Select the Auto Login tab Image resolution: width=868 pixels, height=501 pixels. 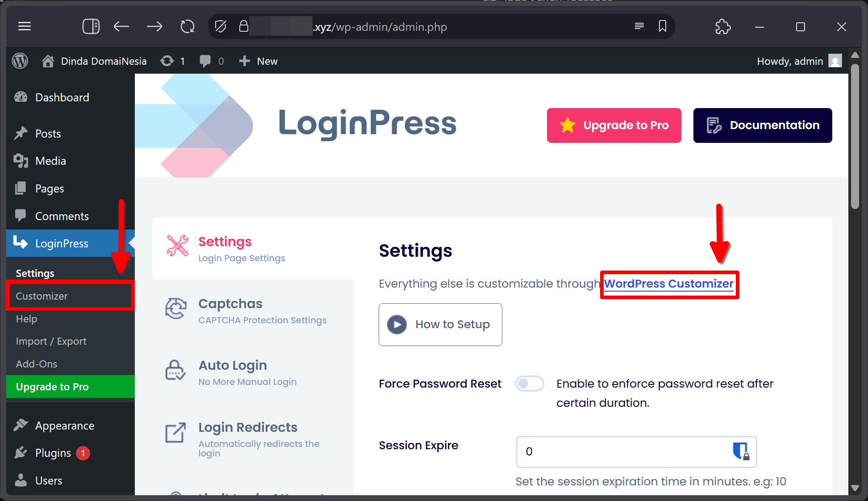pyautogui.click(x=253, y=372)
